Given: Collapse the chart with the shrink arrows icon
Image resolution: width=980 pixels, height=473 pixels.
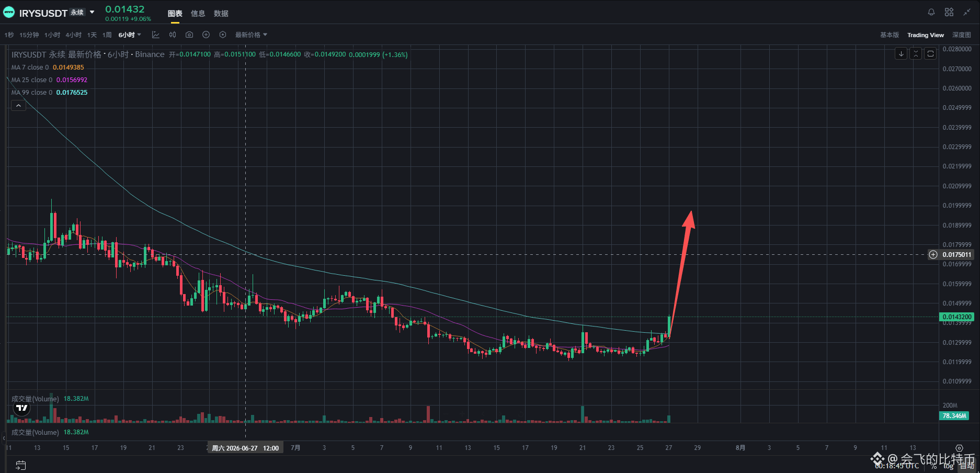Looking at the screenshot, I should [x=967, y=12].
